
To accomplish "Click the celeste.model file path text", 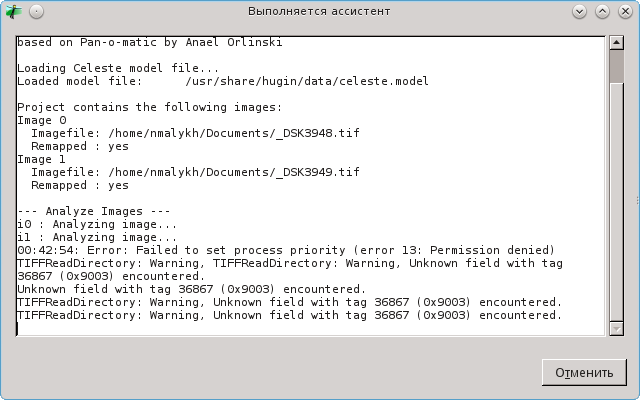I will [307, 81].
